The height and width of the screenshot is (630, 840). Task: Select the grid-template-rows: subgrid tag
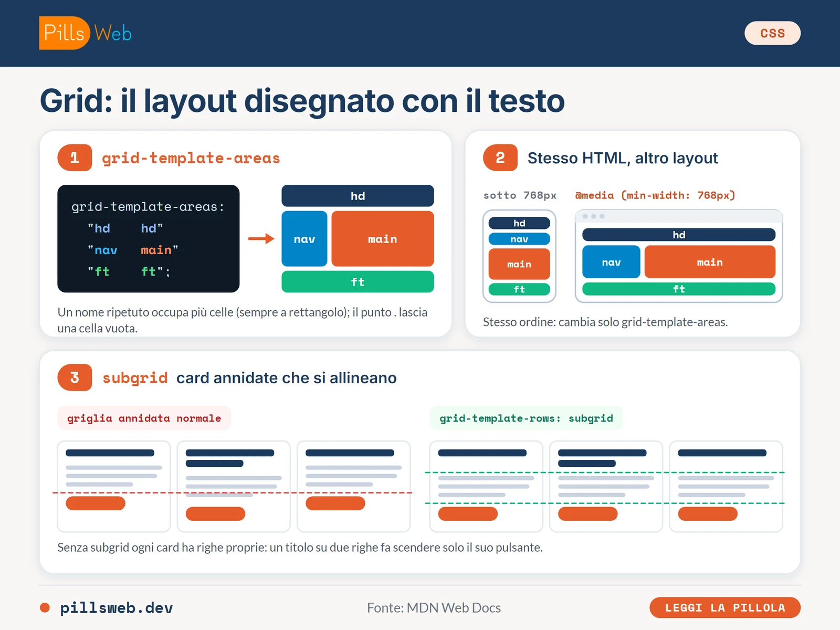pyautogui.click(x=526, y=418)
